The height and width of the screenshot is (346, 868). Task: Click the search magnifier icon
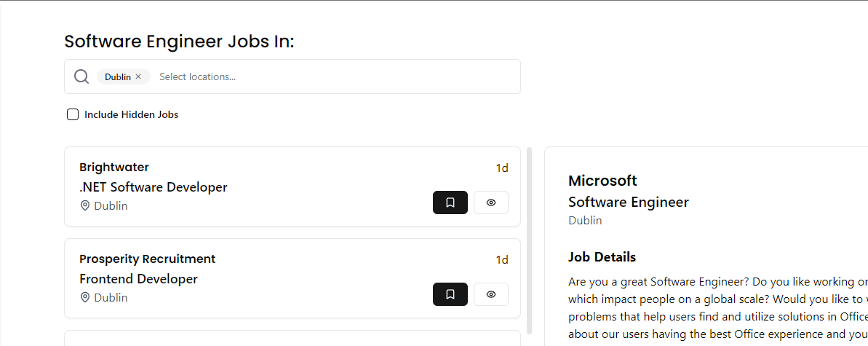(81, 76)
